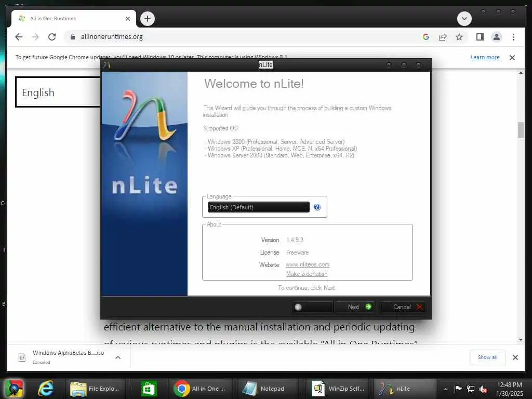
Task: Click the Freeware license text
Action: [297, 252]
